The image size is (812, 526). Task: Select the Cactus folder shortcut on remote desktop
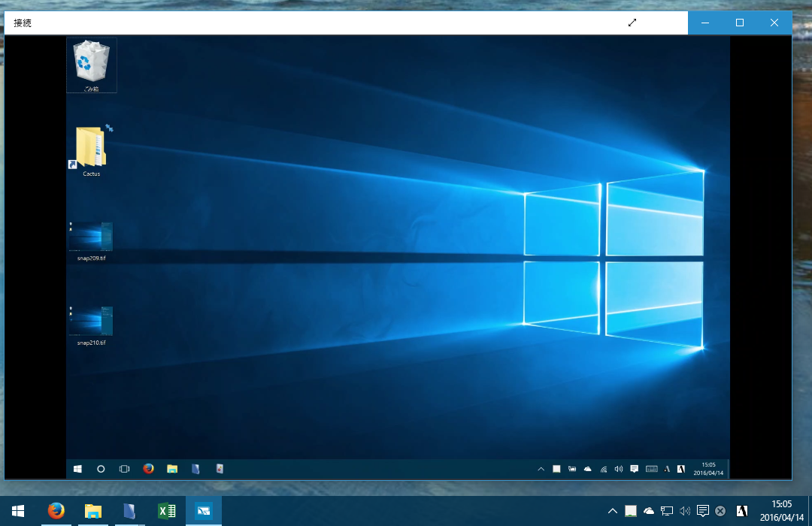91,150
